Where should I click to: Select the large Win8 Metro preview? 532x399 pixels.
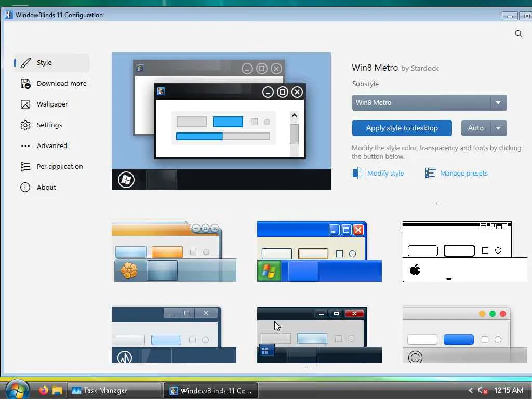pos(221,121)
